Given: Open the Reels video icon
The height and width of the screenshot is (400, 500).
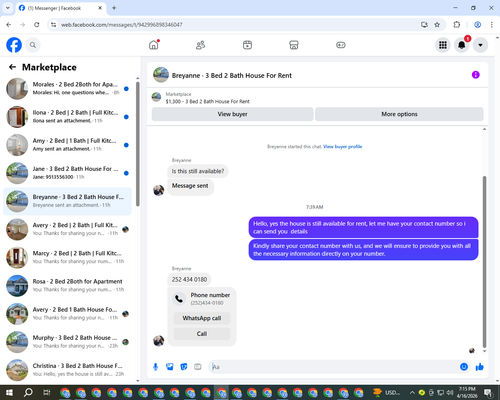Looking at the screenshot, I should pos(247,45).
